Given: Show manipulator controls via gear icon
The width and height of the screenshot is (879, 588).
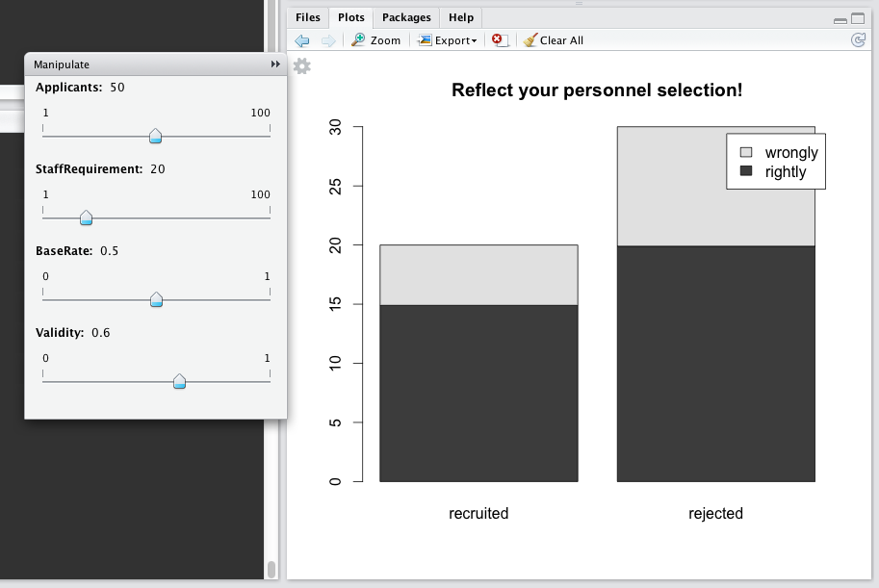Looking at the screenshot, I should 301,66.
